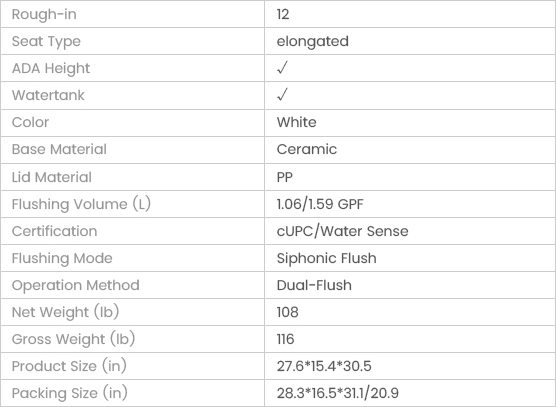Click the Ceramic base material value
The height and width of the screenshot is (407, 556).
tap(307, 149)
